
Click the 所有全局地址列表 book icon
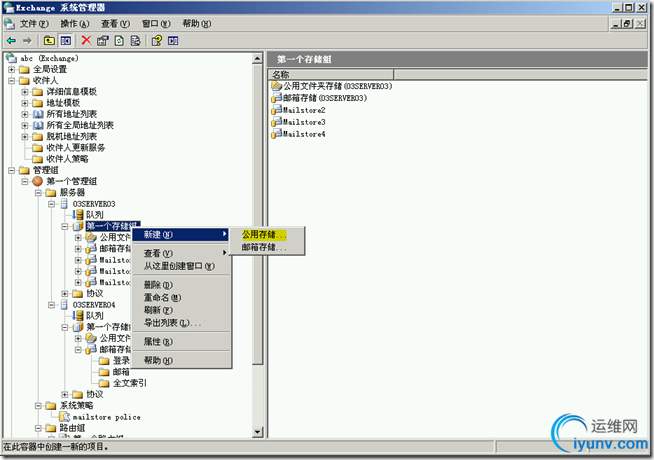[x=38, y=125]
